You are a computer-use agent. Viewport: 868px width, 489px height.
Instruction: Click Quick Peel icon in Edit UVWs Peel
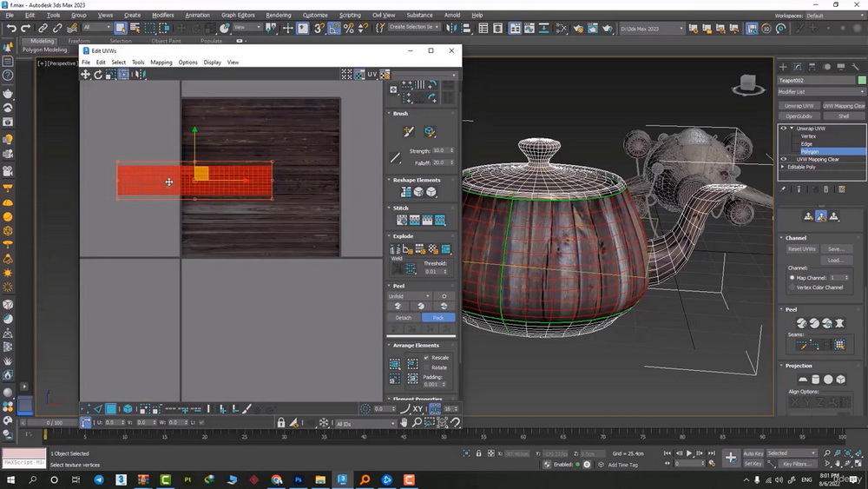pos(398,307)
